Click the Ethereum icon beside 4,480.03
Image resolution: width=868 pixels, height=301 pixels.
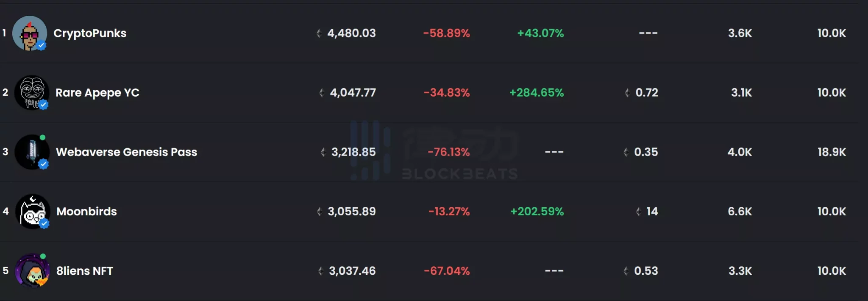319,33
